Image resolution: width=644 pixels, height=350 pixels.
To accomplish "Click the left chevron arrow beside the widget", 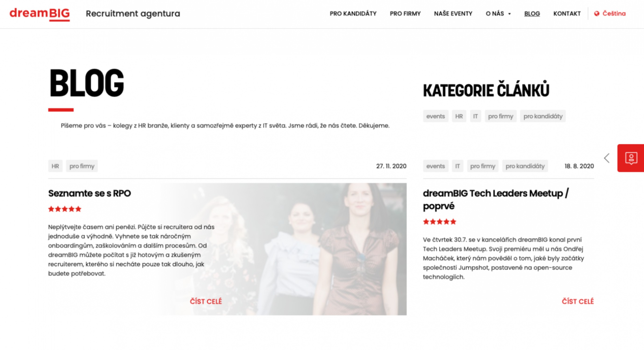I will tap(607, 158).
